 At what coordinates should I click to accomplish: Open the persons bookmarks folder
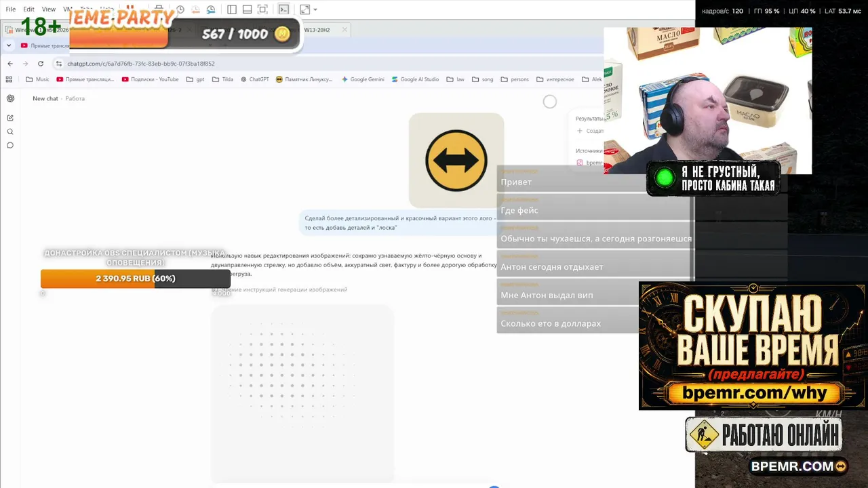click(x=515, y=79)
